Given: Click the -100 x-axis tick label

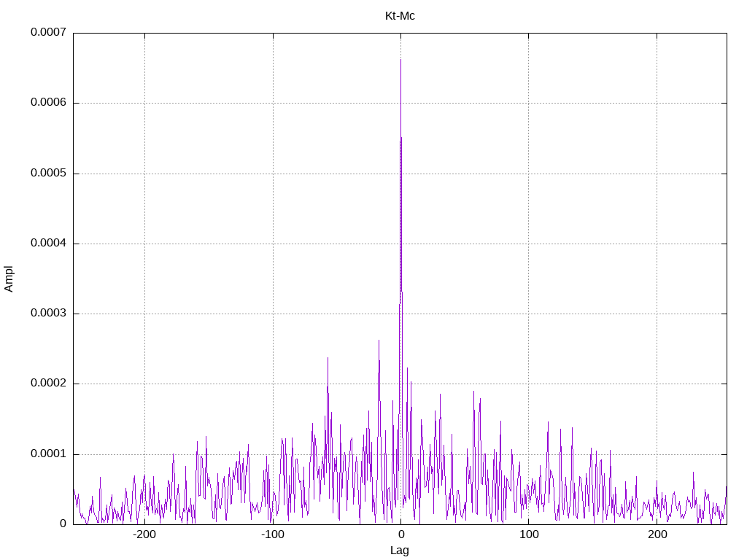Looking at the screenshot, I should click(x=273, y=534).
